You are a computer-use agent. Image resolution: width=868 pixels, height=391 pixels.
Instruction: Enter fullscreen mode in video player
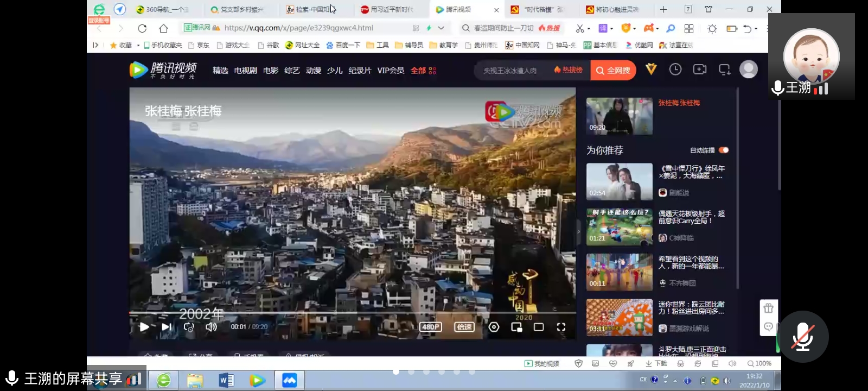(x=561, y=327)
